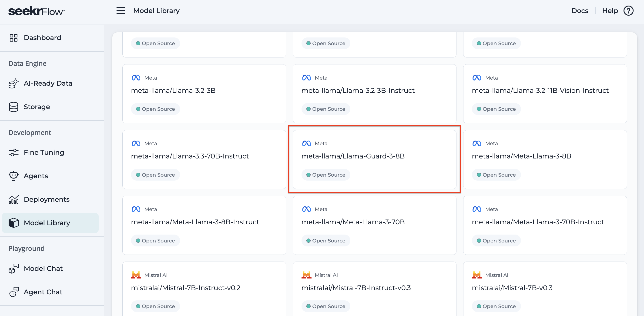This screenshot has width=644, height=316.
Task: Click Mistral AI logo on Mistral-7B-Instruct-v0.2 card
Action: (x=136, y=275)
